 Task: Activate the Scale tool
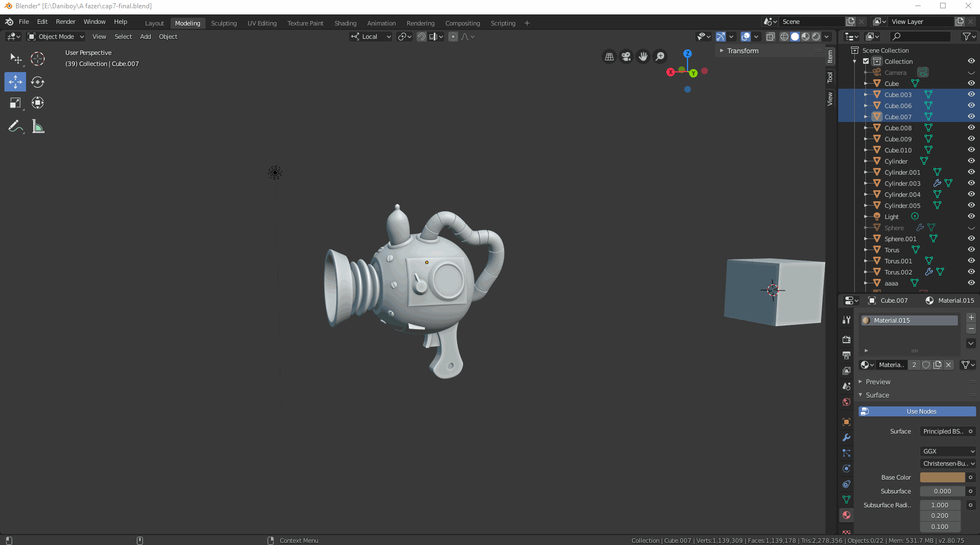(16, 103)
